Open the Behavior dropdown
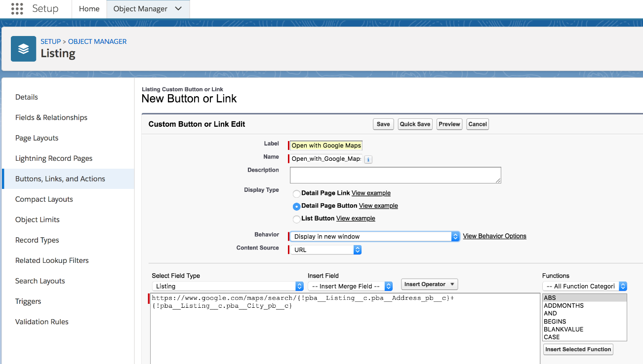Screen dimensions: 643x364 point(455,236)
